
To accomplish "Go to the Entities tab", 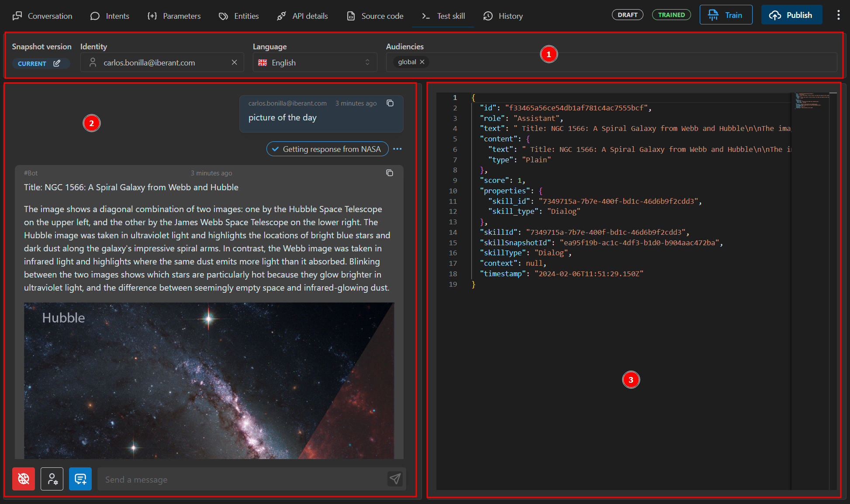I will [238, 16].
